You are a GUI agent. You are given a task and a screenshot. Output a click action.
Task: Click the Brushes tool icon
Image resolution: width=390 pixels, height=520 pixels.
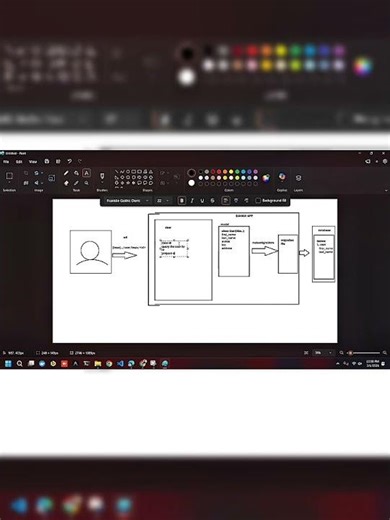102,175
